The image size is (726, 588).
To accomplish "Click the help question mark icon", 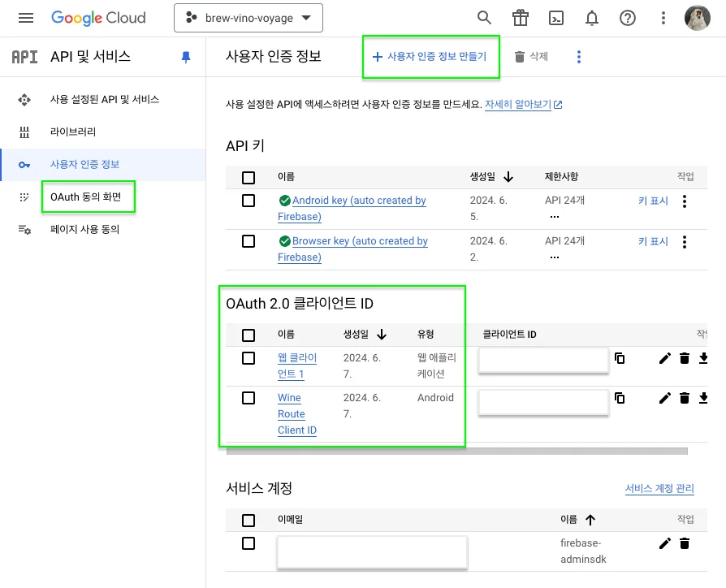I will (627, 18).
